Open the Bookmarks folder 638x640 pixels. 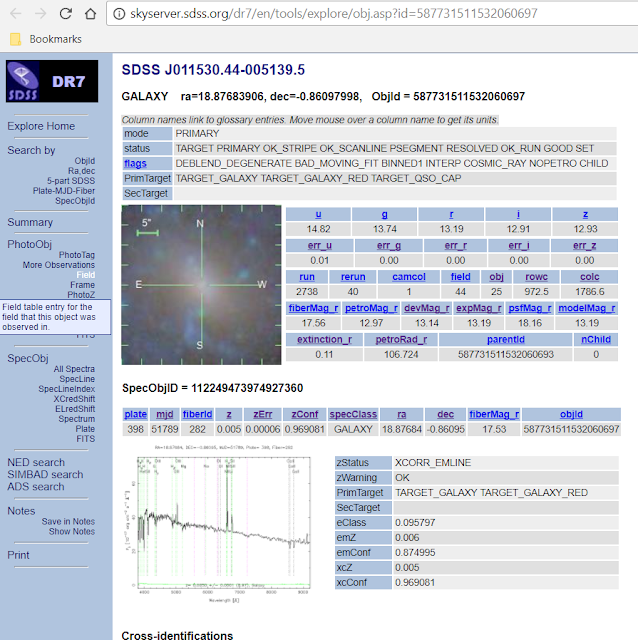click(x=46, y=39)
